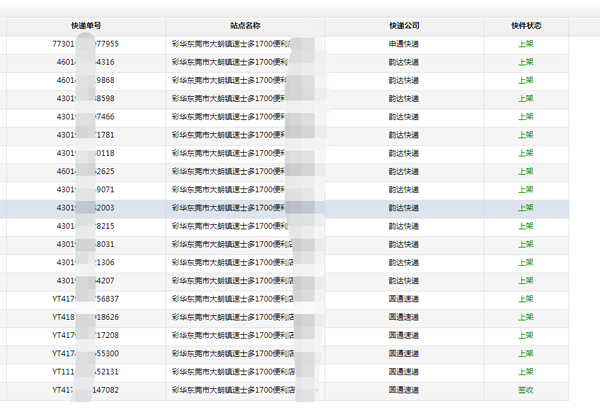Click 韵达快递 in the row ending 4316
This screenshot has height=414, width=600.
(404, 62)
